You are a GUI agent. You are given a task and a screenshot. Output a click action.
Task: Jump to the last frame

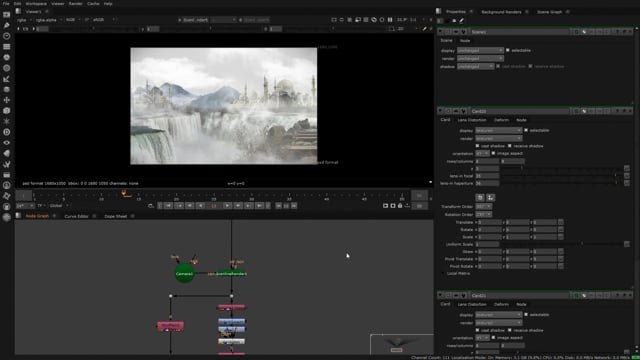[259, 206]
